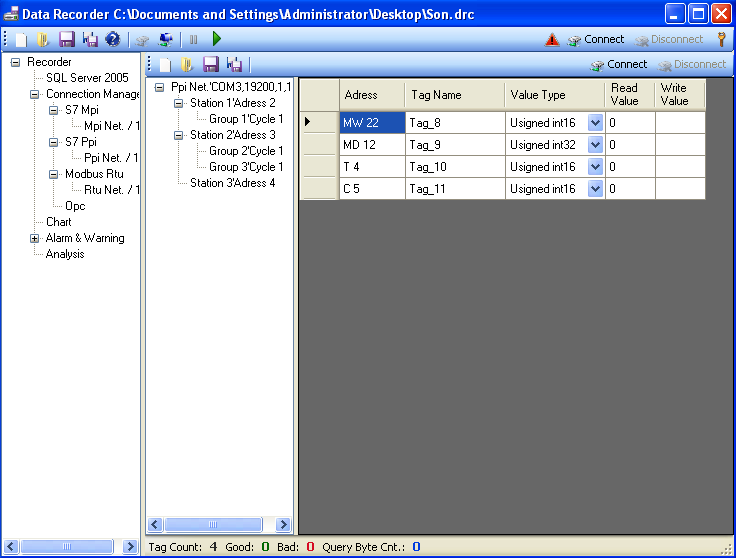This screenshot has width=736, height=558.
Task: Select Mpi Net. tree item
Action: tap(111, 126)
